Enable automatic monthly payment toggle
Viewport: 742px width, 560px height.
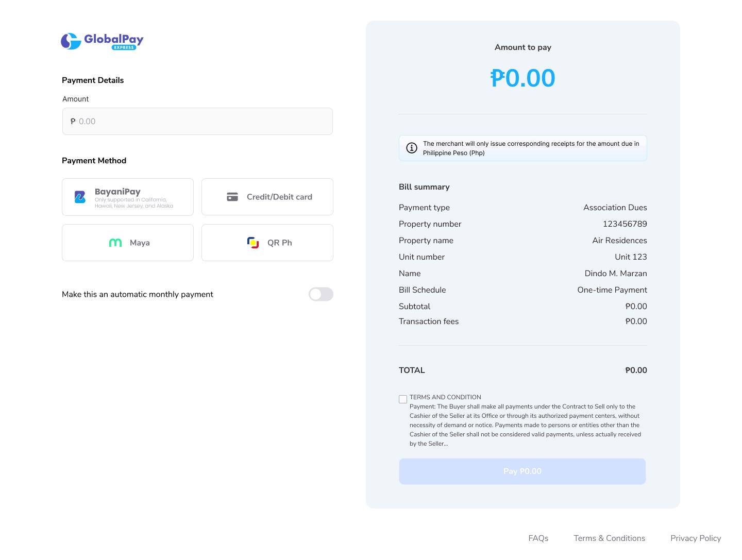pos(321,294)
